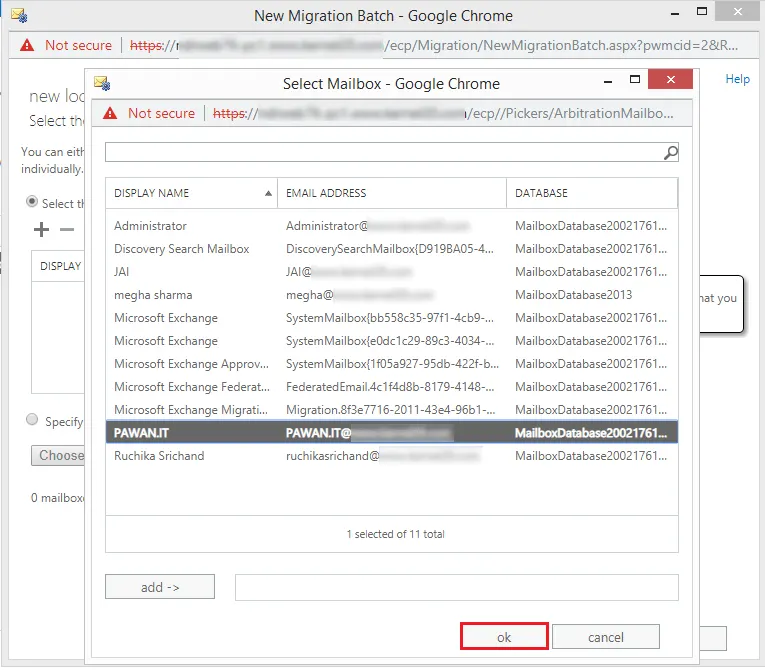
Task: Toggle the Display Name sort arrow
Action: pos(268,193)
